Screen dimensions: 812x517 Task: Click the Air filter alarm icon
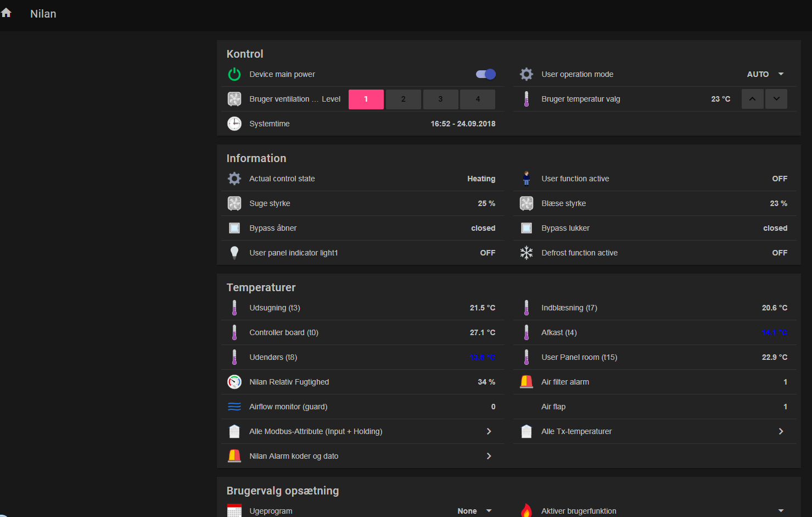coord(527,382)
